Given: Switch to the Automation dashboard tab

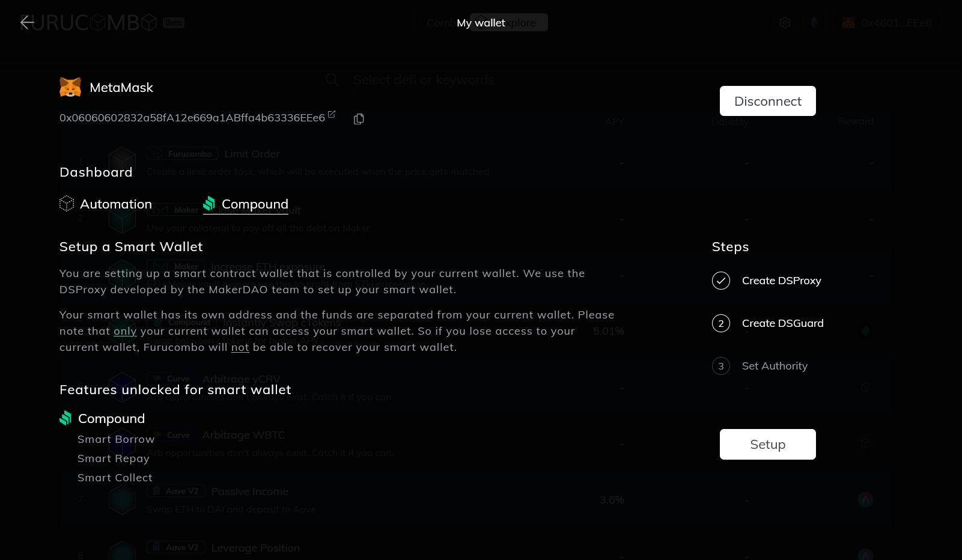Looking at the screenshot, I should 106,204.
